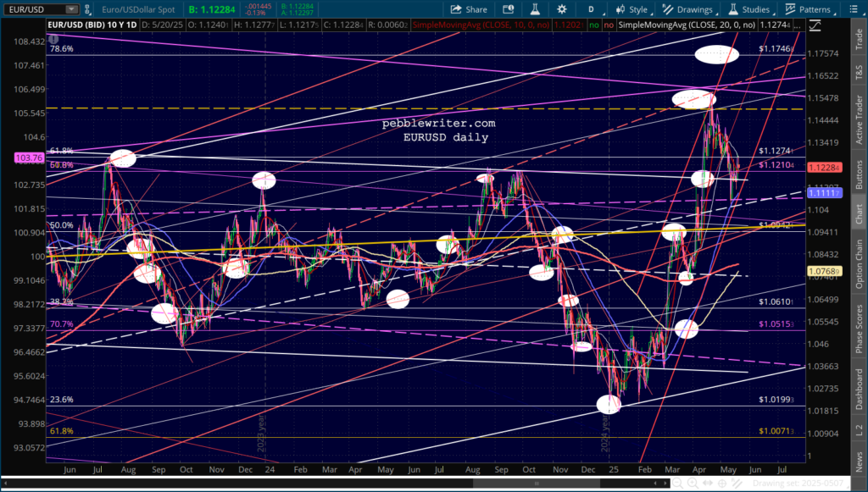Click the drawing tools icon near Drawing set
This screenshot has width=868, height=492.
coord(737,484)
